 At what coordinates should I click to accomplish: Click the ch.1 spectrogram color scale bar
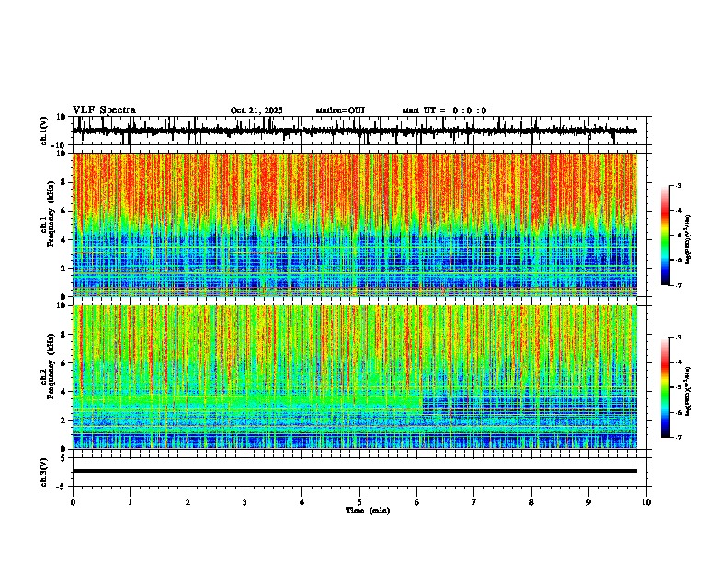[665, 236]
